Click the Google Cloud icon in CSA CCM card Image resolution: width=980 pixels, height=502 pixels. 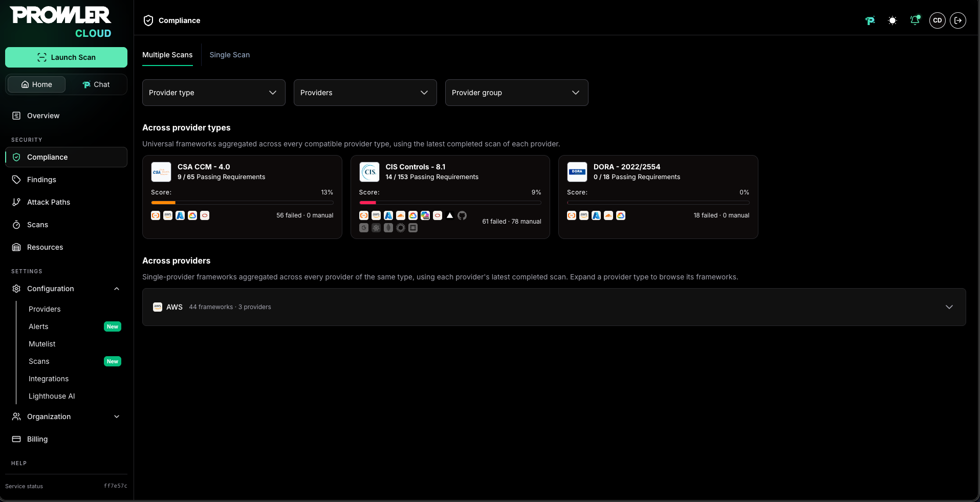point(192,215)
